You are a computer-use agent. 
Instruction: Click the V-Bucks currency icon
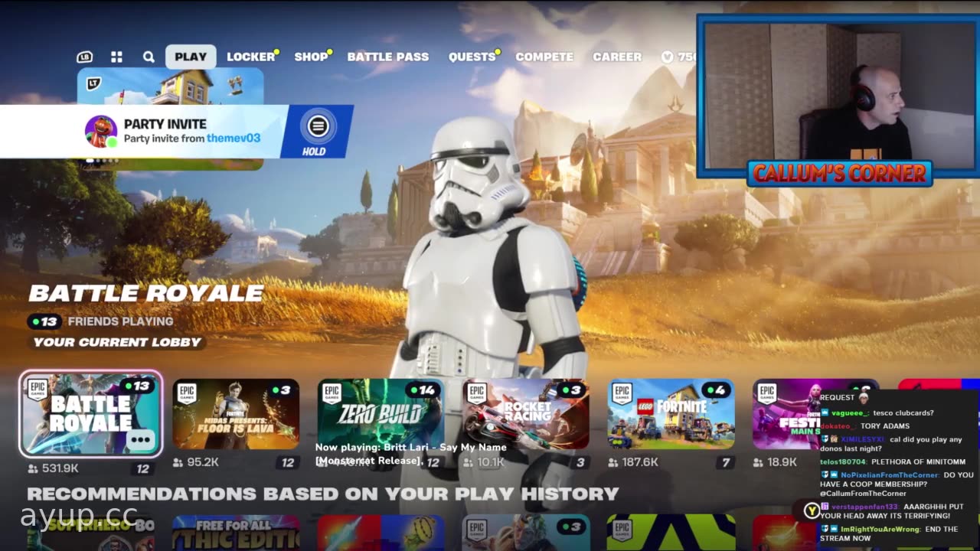(667, 57)
